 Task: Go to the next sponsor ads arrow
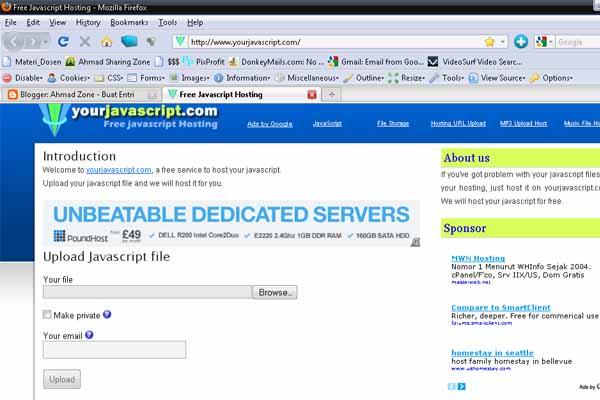tap(461, 387)
